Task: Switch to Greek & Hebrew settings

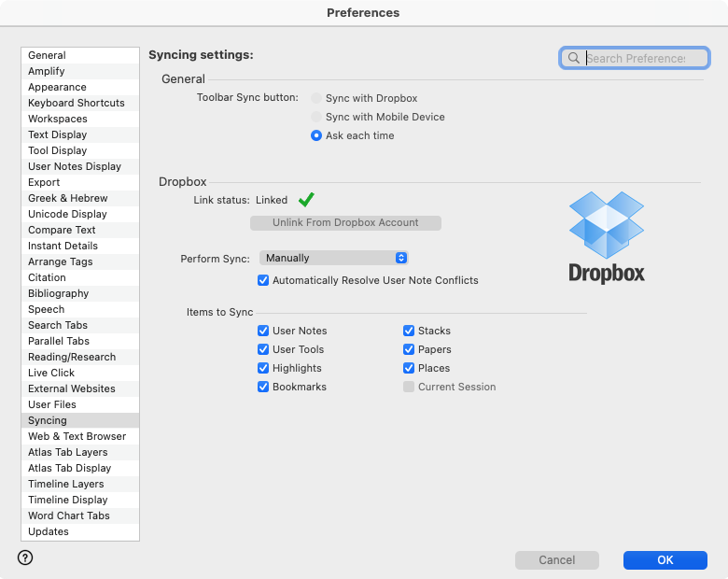Action: 67,198
